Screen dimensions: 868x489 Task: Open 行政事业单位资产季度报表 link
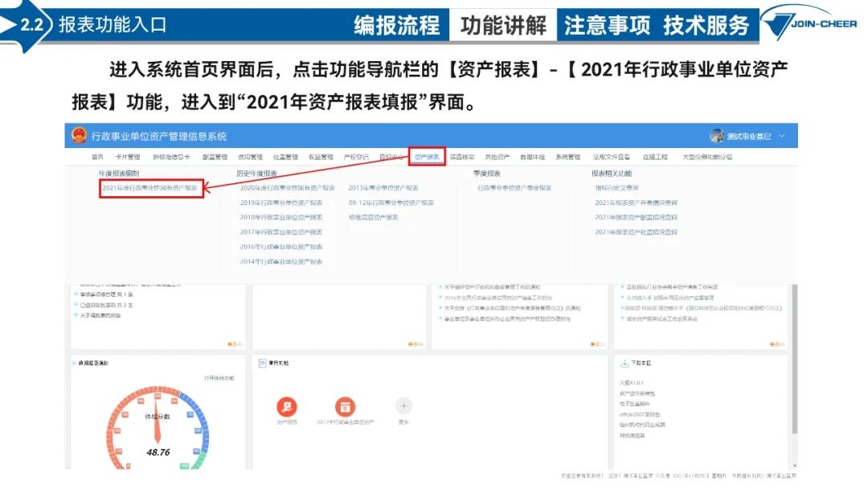[514, 187]
